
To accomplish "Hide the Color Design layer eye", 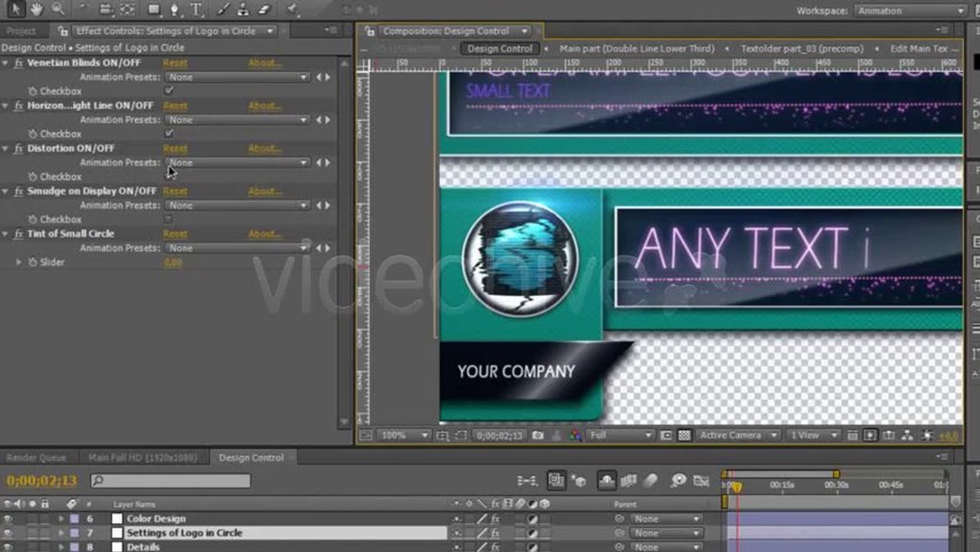I will 8,519.
